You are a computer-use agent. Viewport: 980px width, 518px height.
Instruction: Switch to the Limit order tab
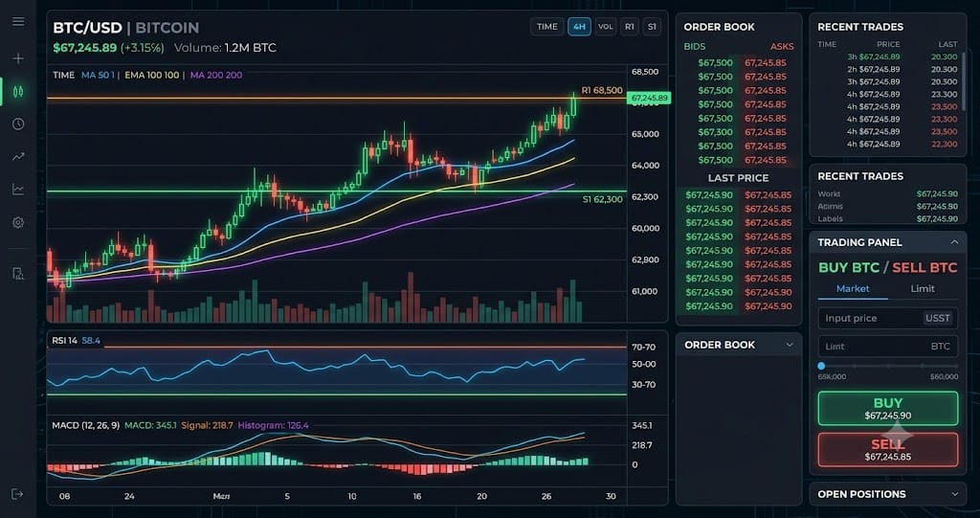923,288
